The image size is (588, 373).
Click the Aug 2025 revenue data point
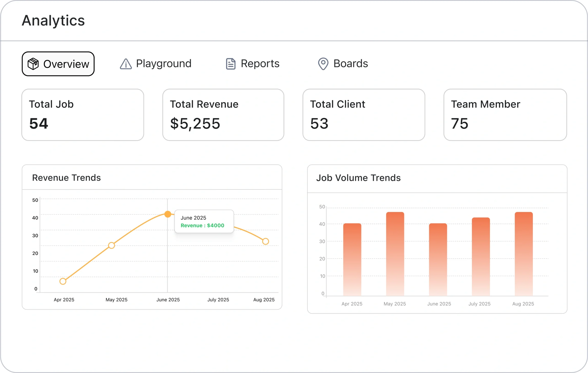[x=266, y=241]
